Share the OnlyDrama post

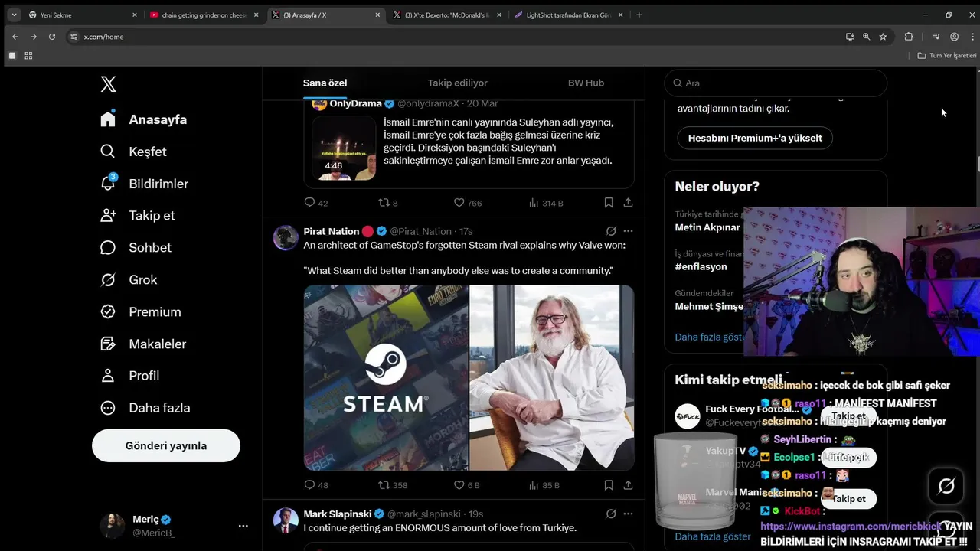pyautogui.click(x=628, y=203)
